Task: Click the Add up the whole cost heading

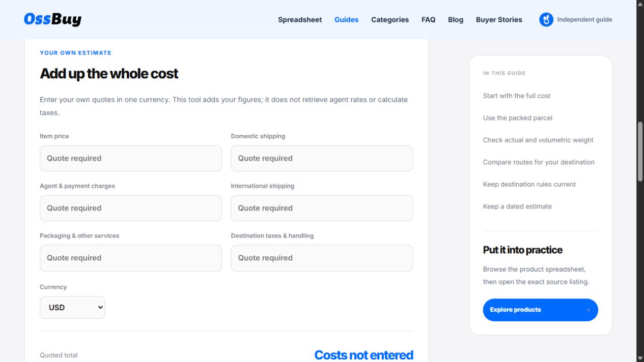Action: [x=109, y=74]
